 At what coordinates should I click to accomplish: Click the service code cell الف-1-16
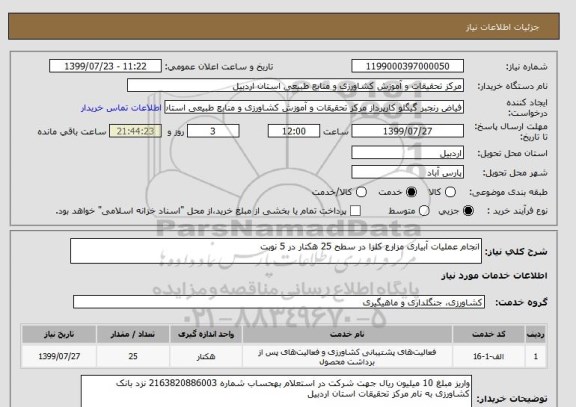click(x=489, y=356)
